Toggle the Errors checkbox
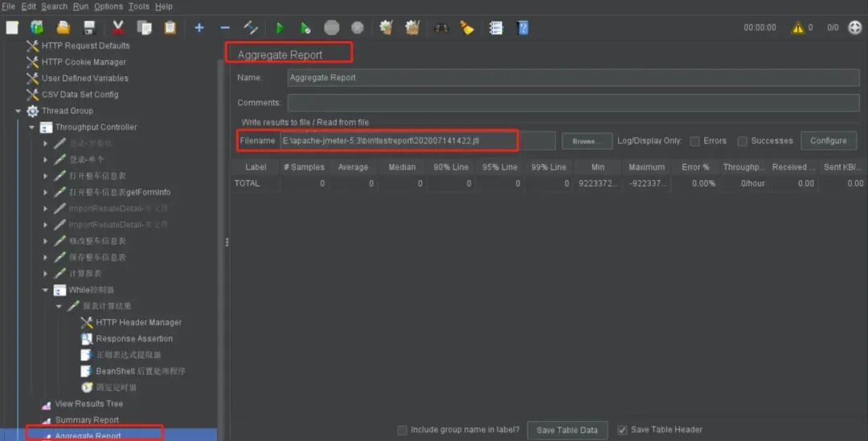Viewport: 868px width, 441px height. [x=694, y=141]
